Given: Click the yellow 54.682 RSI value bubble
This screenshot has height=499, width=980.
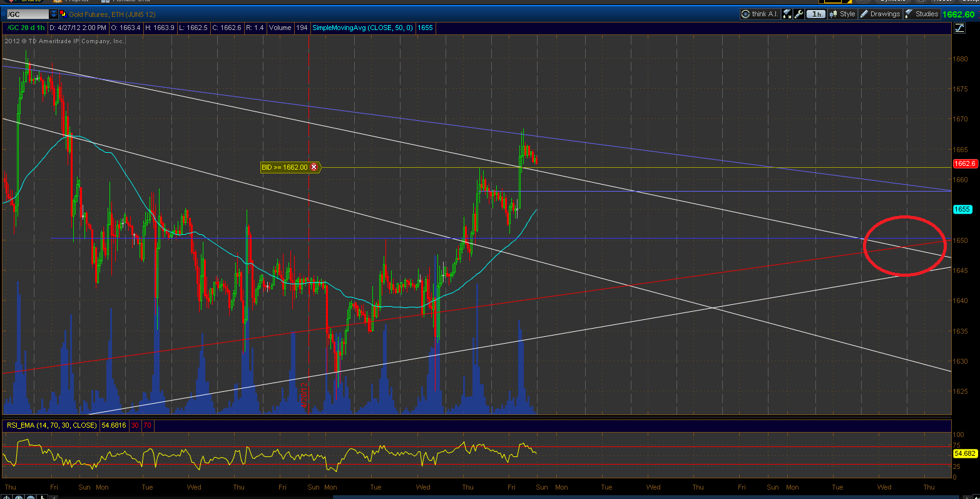Looking at the screenshot, I should point(965,453).
